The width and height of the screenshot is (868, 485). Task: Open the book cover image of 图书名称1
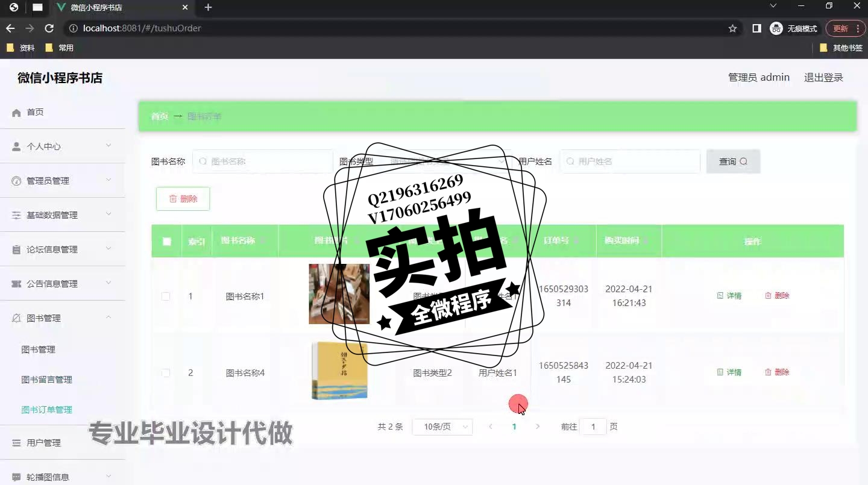click(x=339, y=294)
